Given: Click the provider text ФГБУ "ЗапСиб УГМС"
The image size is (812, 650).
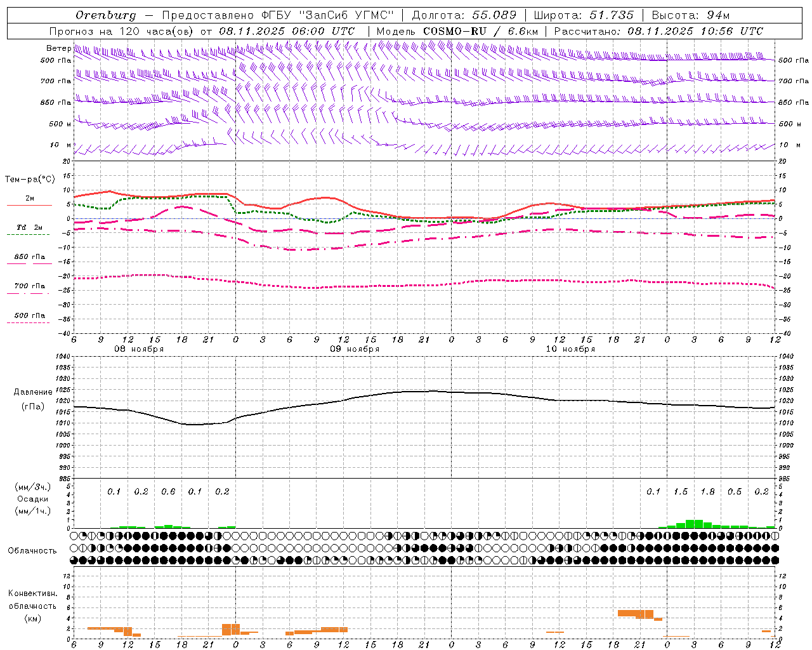Looking at the screenshot, I should tap(328, 15).
